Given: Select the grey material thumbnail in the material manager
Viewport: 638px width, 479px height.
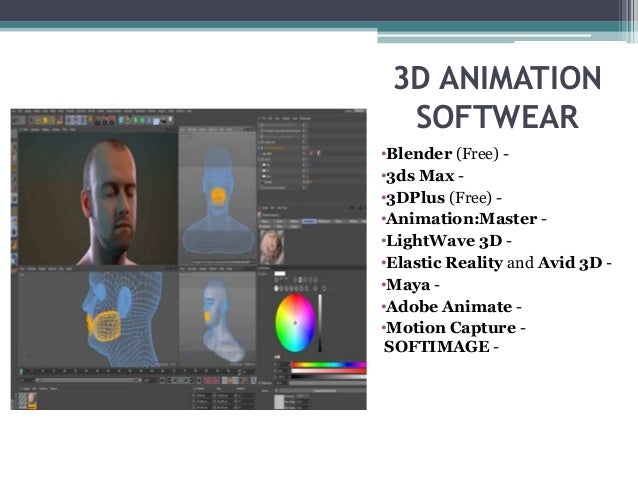Looking at the screenshot, I should tap(23, 400).
